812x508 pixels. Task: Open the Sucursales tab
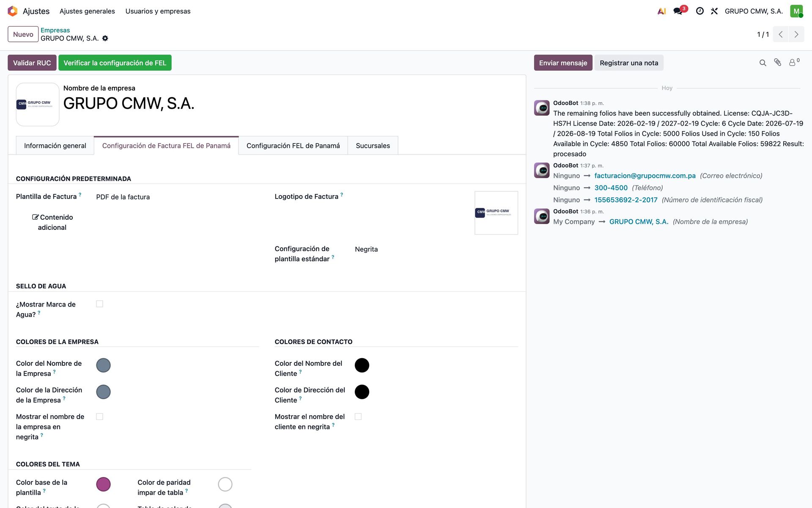click(x=373, y=146)
